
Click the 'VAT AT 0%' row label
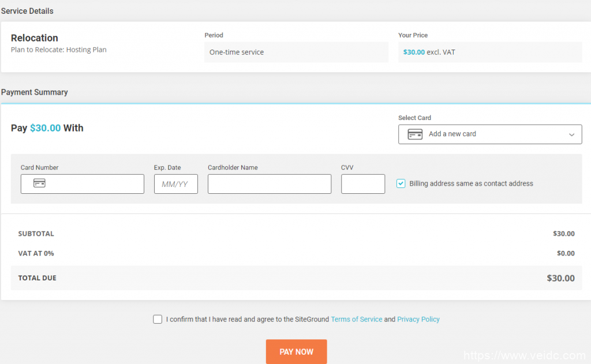click(x=36, y=253)
